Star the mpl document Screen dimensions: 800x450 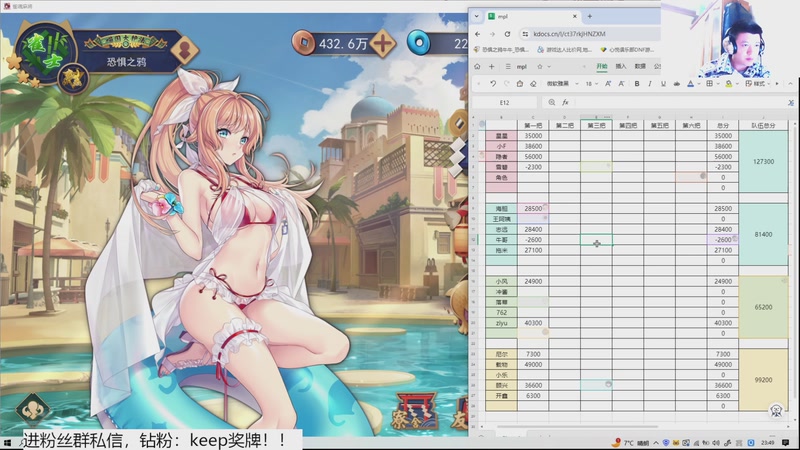click(540, 66)
